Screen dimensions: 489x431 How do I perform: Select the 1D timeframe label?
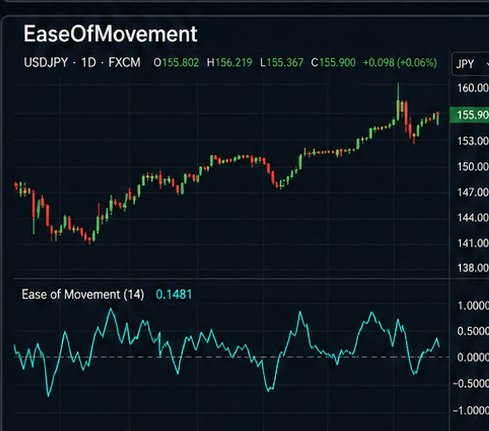89,62
